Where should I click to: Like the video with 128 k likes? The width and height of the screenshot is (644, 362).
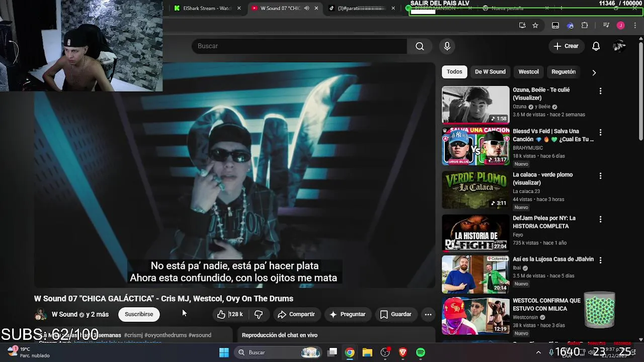tap(230, 314)
